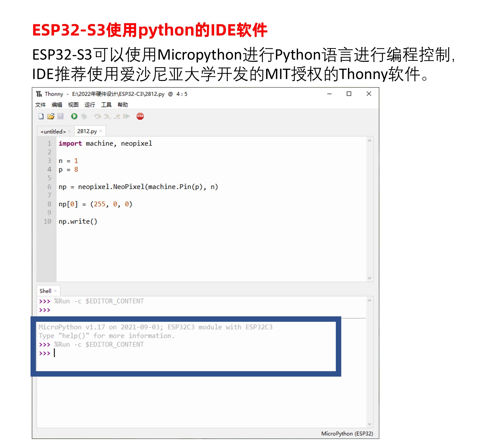Close the Shell panel tab
This screenshot has width=504, height=448.
tap(55, 291)
